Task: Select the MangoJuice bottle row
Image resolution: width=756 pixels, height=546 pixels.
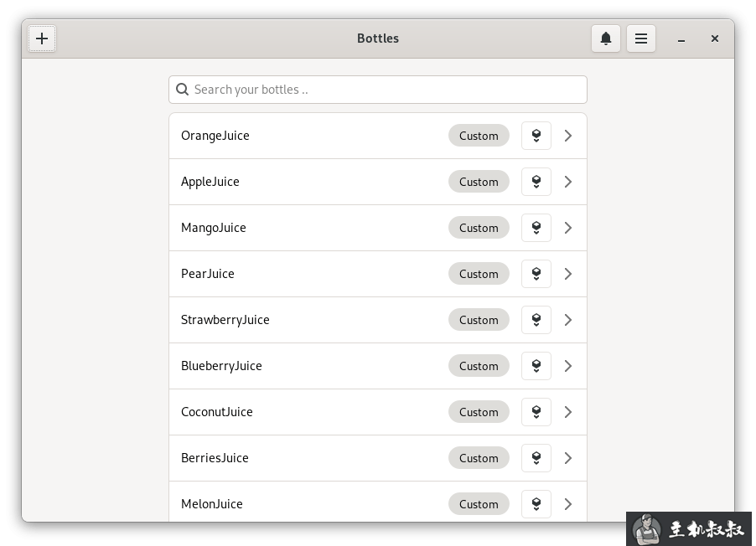Action: 378,228
